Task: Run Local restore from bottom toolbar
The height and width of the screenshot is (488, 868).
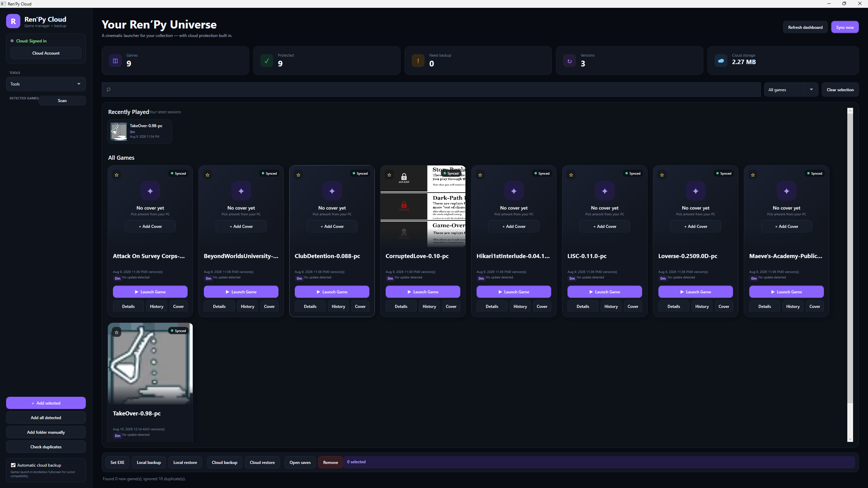Action: (x=185, y=463)
